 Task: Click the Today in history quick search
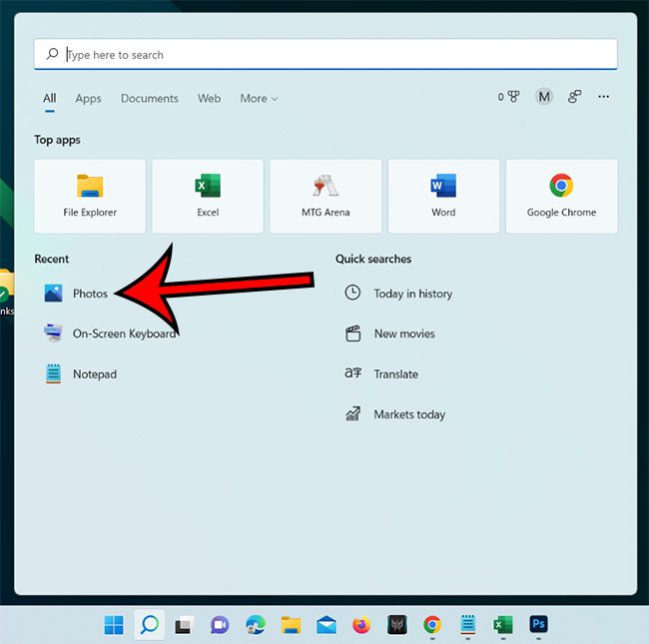pos(411,294)
